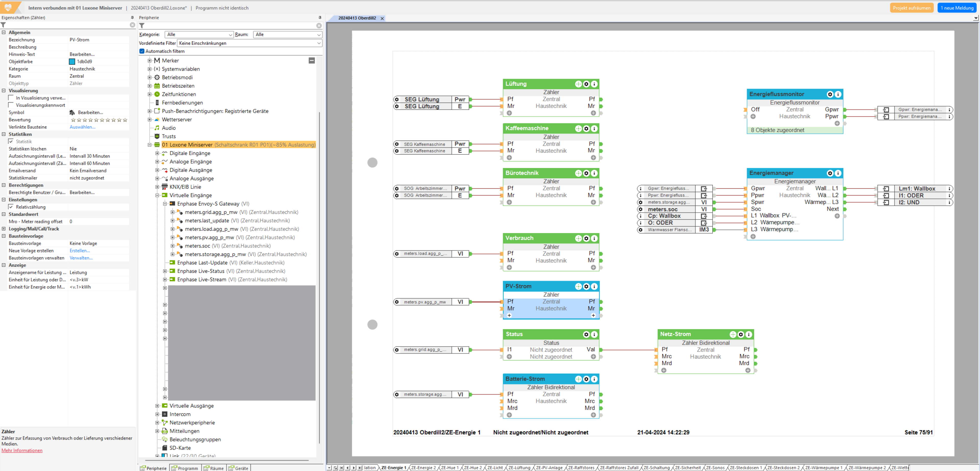Clear the Peripherie filter field

319,26
